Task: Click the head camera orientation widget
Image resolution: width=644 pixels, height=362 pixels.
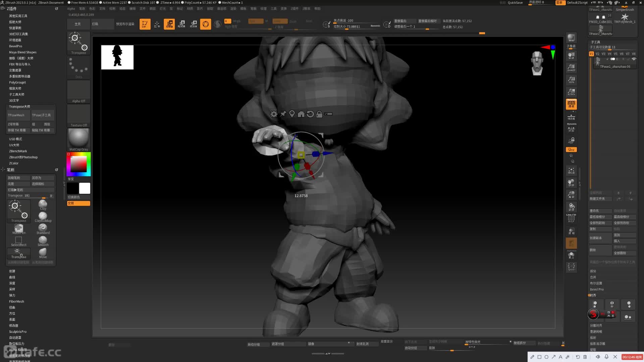Action: pos(537,63)
